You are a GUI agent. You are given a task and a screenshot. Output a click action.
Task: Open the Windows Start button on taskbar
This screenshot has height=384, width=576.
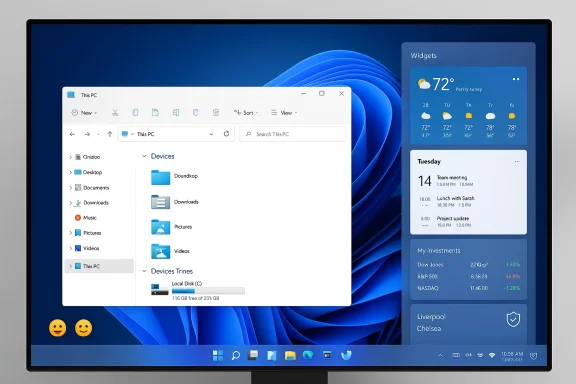(x=217, y=355)
